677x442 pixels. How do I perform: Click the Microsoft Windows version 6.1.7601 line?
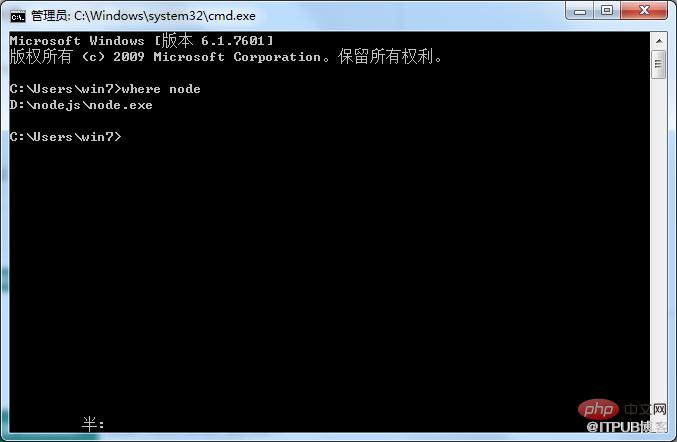[141, 41]
